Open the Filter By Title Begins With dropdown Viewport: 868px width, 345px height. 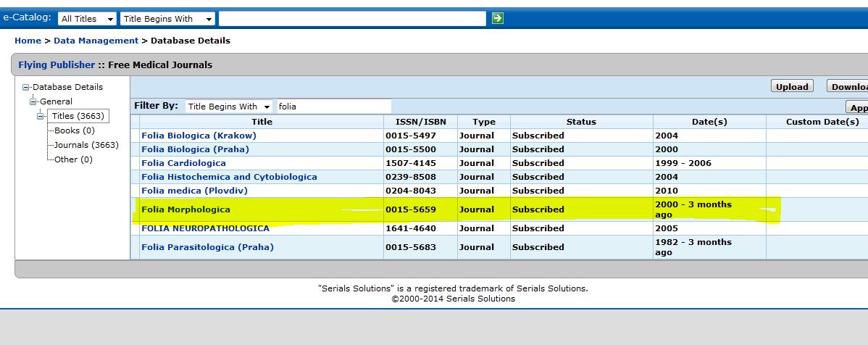pos(229,107)
